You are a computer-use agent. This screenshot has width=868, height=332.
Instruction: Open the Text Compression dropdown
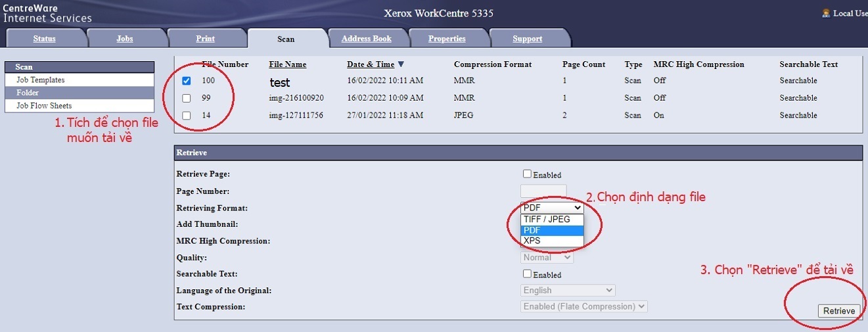[x=584, y=306]
